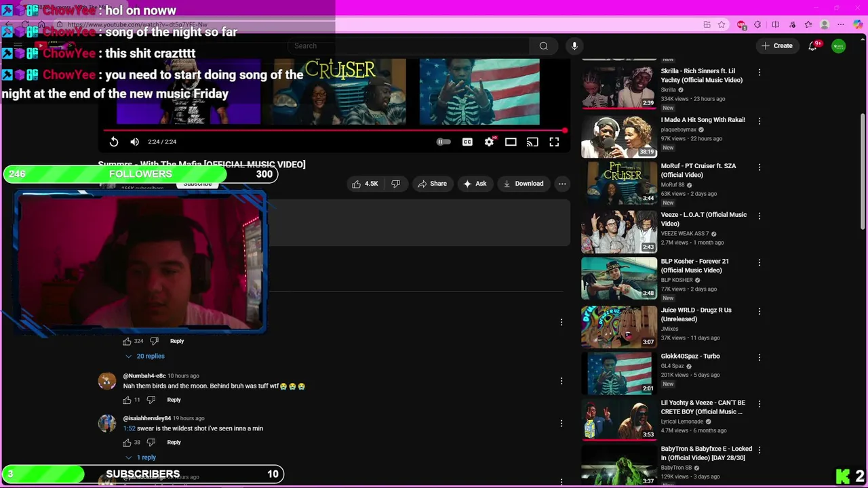Image resolution: width=868 pixels, height=488 pixels.
Task: Open options for MoRuf PT Cruiser video
Action: coord(759,167)
